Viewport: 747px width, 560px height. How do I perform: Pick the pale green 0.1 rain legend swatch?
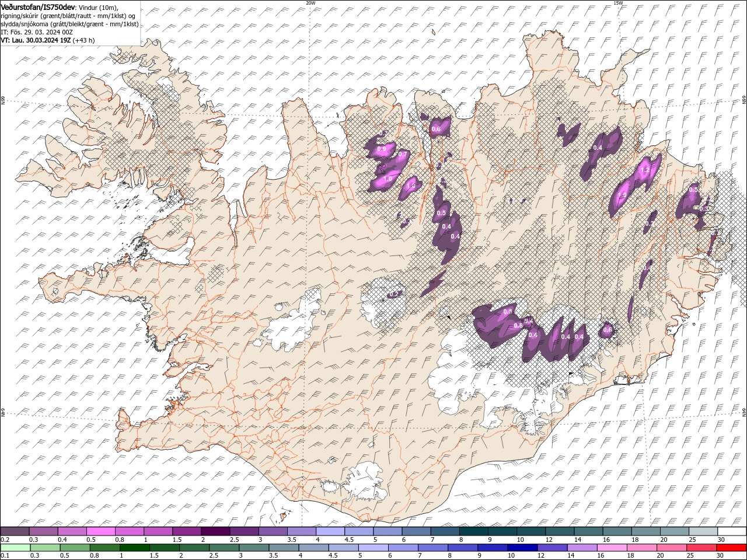(15, 548)
